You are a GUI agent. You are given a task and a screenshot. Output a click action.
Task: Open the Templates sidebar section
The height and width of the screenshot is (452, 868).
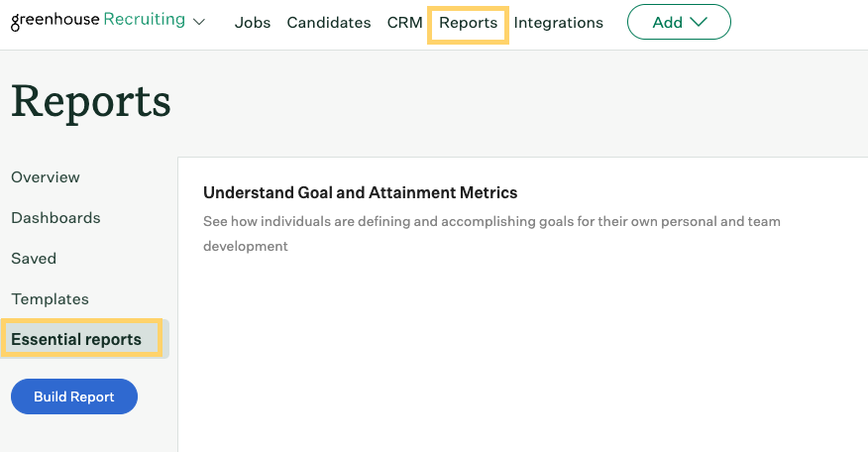[50, 299]
